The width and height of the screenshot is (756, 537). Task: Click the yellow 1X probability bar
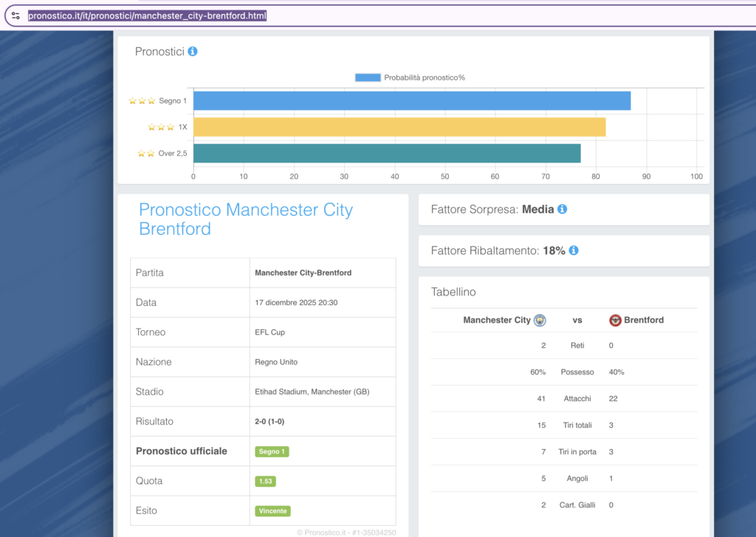click(399, 127)
